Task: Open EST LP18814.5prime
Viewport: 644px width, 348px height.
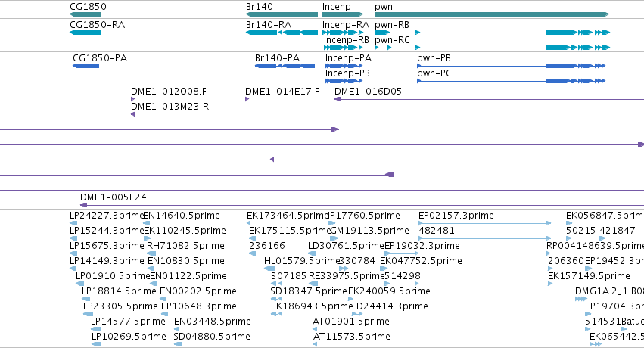Action: click(119, 291)
